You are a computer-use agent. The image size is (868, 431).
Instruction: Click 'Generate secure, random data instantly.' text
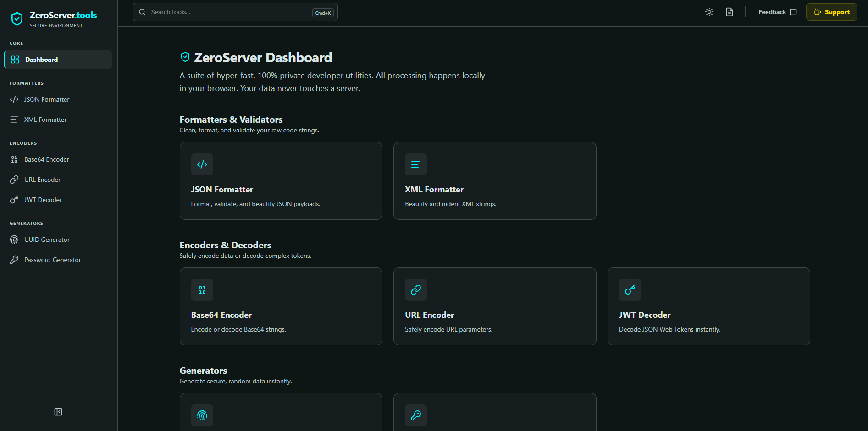pos(236,381)
